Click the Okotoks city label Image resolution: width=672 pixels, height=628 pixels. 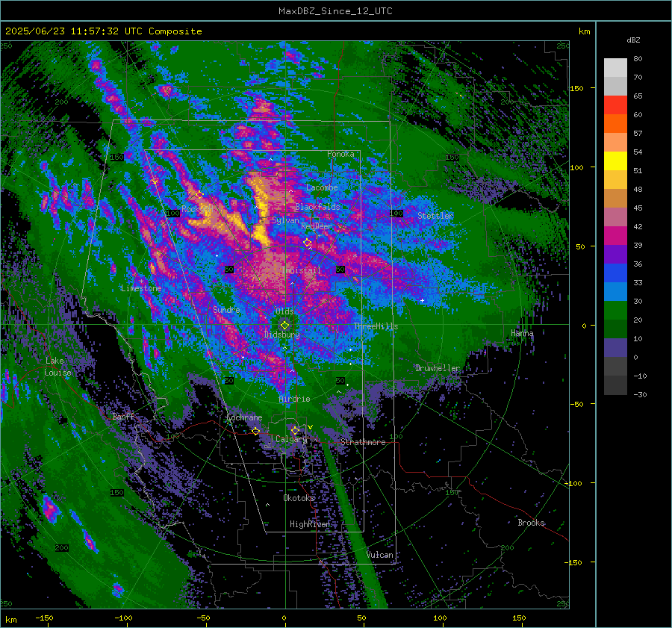(299, 497)
